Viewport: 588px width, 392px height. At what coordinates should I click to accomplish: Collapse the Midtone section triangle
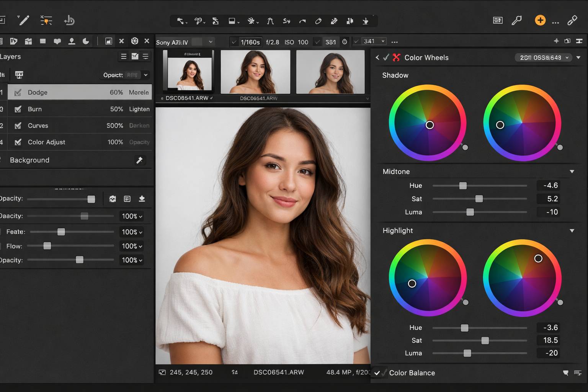click(x=572, y=171)
